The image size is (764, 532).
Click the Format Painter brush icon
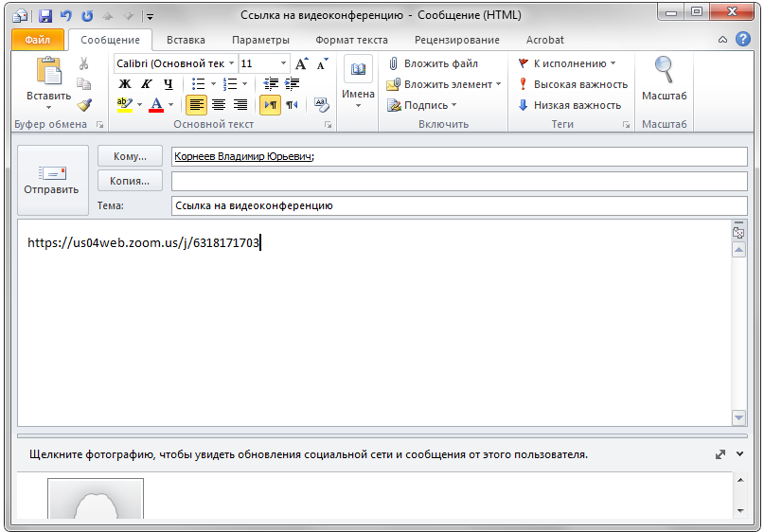pyautogui.click(x=84, y=105)
